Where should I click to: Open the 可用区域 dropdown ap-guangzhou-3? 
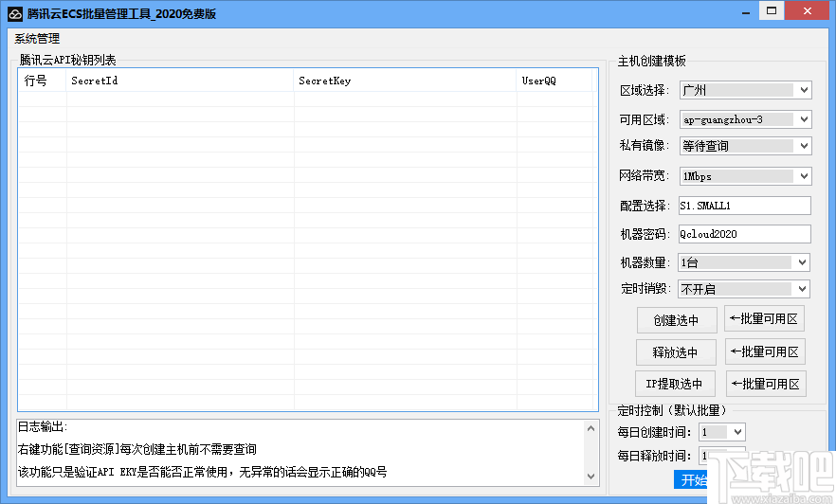745,119
